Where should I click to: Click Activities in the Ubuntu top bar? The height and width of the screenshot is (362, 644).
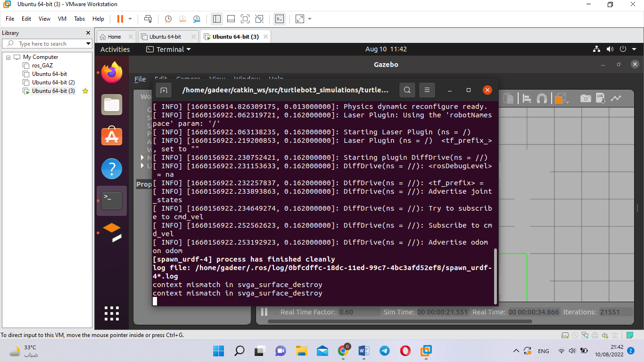point(114,49)
